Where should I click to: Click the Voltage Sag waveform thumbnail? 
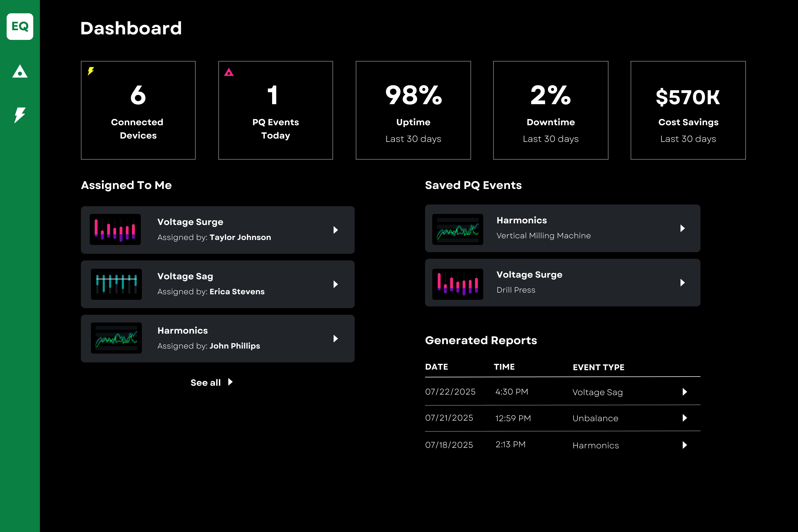coord(116,284)
